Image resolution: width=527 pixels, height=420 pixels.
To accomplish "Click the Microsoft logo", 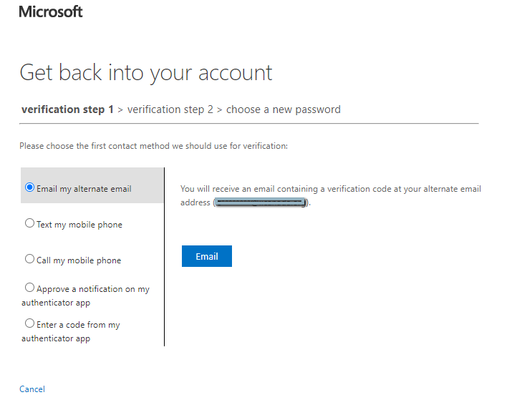I will point(51,12).
